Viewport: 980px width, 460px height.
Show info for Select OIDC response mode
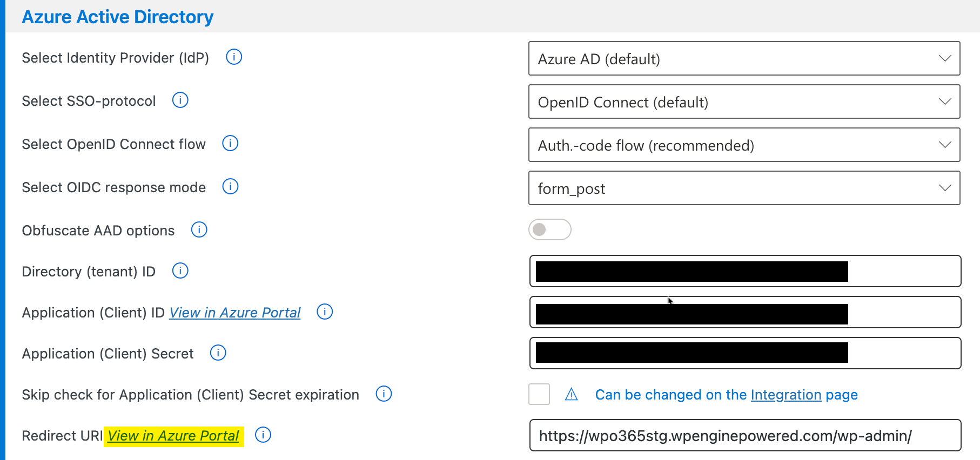coord(230,186)
